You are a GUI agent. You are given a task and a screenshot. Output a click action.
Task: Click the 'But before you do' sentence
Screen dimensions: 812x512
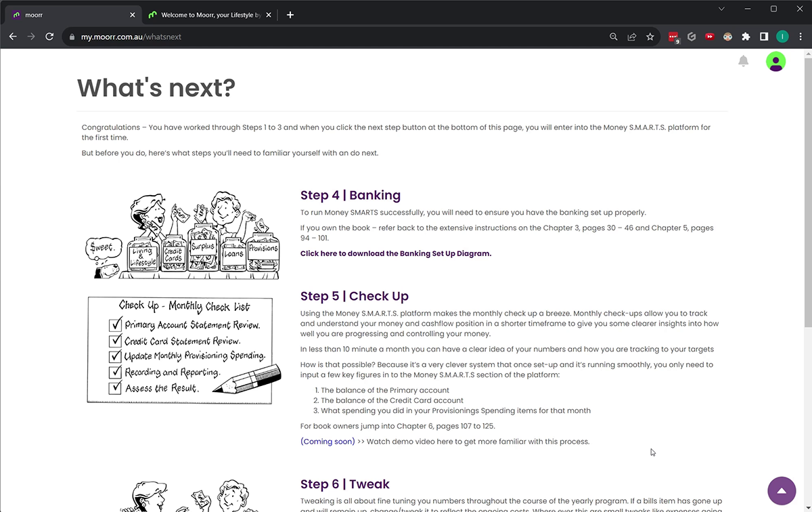tap(230, 153)
